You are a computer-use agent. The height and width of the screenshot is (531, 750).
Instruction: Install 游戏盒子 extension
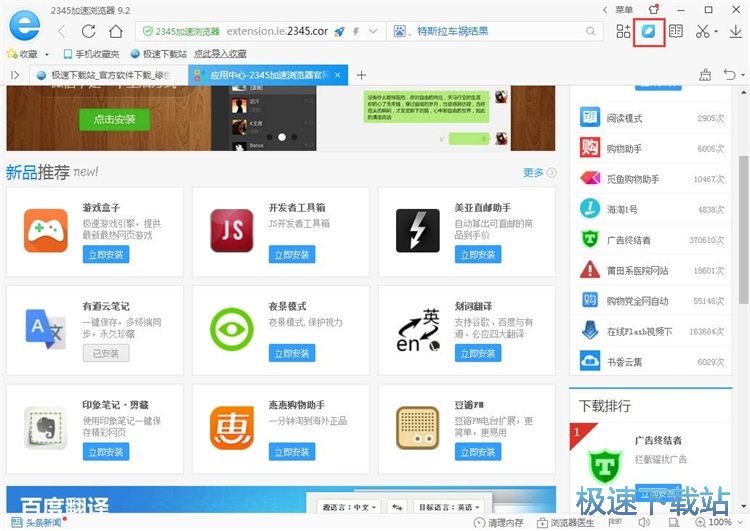click(x=106, y=255)
